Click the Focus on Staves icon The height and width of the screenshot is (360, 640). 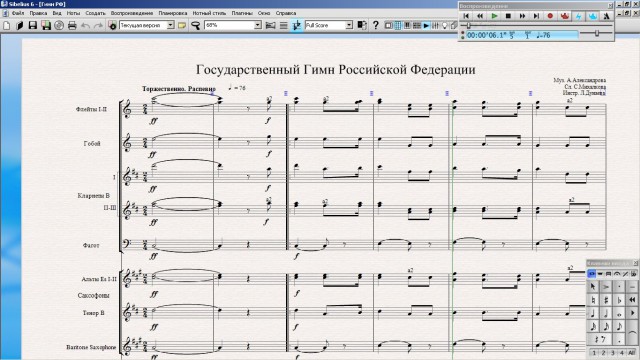pyautogui.click(x=284, y=25)
